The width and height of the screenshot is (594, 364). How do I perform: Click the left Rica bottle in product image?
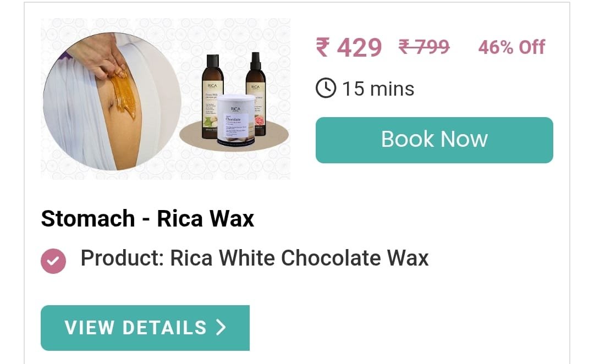tap(212, 97)
